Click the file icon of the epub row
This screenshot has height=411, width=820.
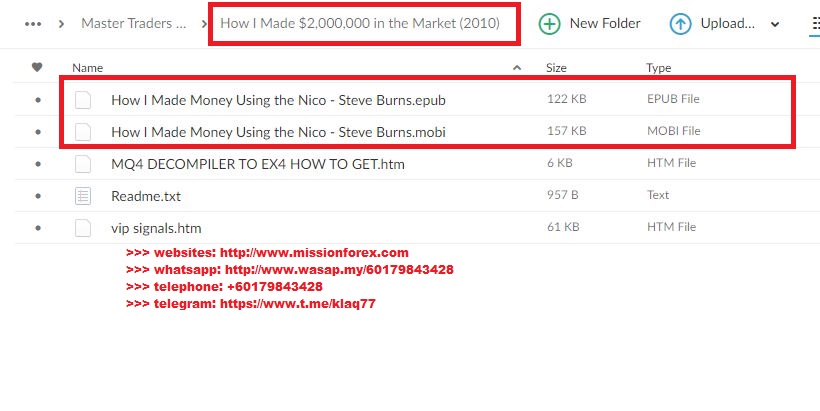pyautogui.click(x=83, y=100)
